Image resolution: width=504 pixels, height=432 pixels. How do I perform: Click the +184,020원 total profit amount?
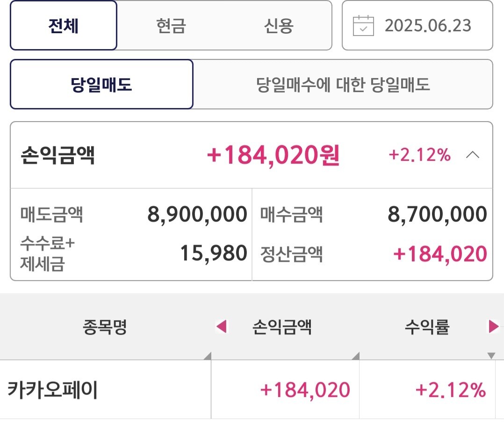tap(273, 155)
